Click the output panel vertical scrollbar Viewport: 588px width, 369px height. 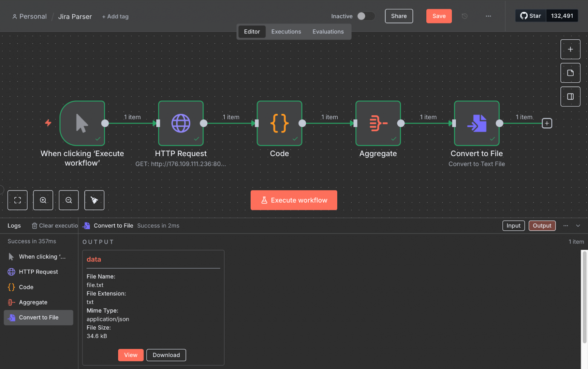[585, 297]
